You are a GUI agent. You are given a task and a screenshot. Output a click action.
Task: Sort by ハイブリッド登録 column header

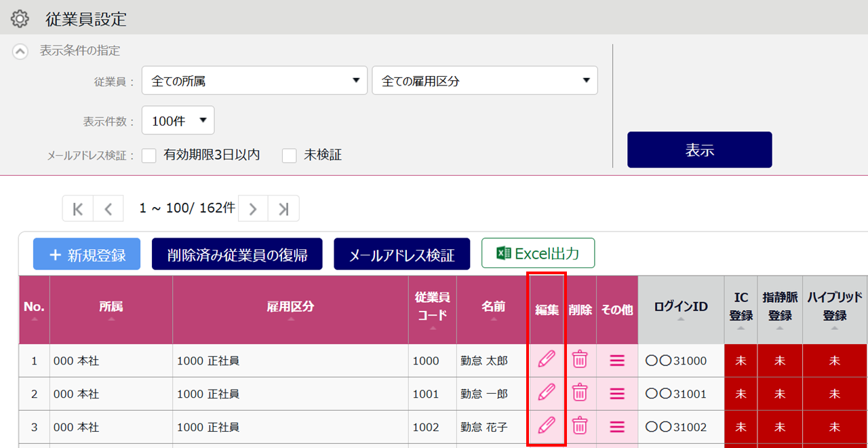click(835, 310)
